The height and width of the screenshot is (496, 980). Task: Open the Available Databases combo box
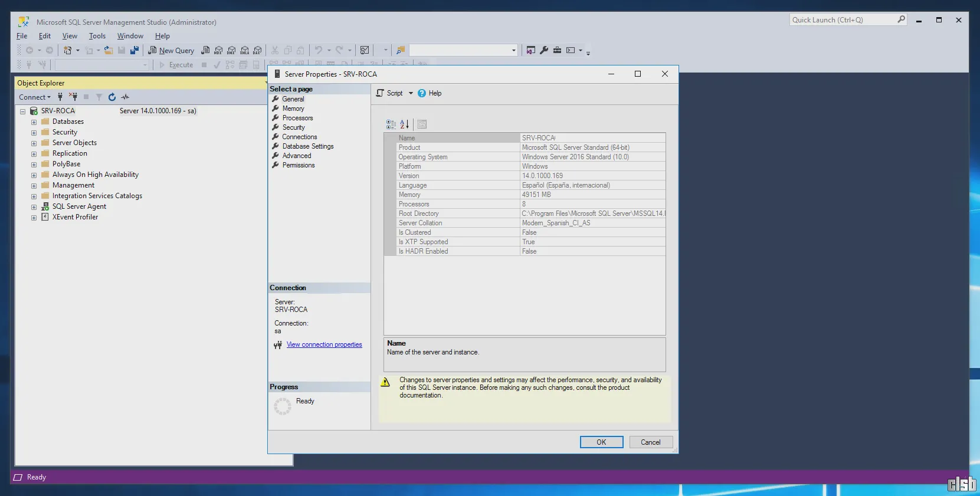[101, 65]
